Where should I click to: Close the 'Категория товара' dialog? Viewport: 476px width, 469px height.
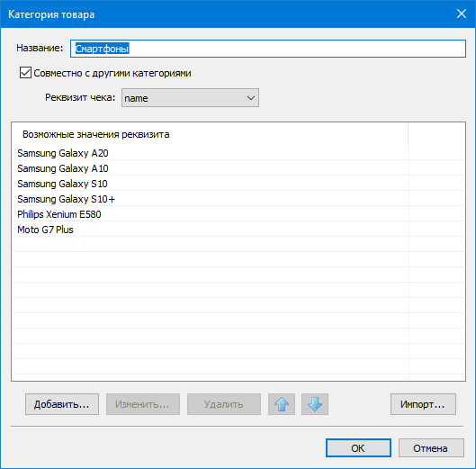pyautogui.click(x=462, y=14)
